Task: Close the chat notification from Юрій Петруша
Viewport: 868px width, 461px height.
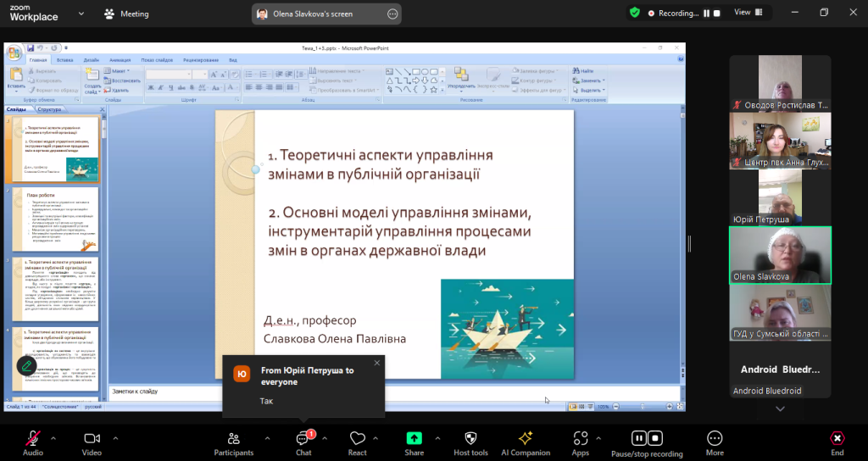Action: click(377, 363)
